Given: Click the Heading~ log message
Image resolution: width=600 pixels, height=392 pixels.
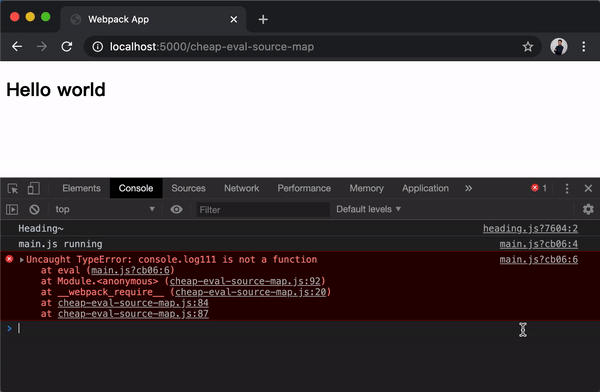Looking at the screenshot, I should 41,229.
